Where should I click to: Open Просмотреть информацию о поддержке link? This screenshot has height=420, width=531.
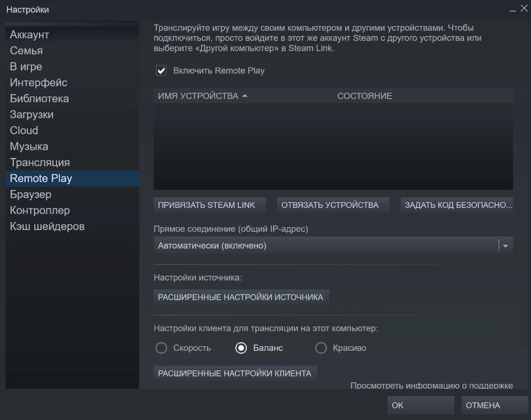click(432, 386)
